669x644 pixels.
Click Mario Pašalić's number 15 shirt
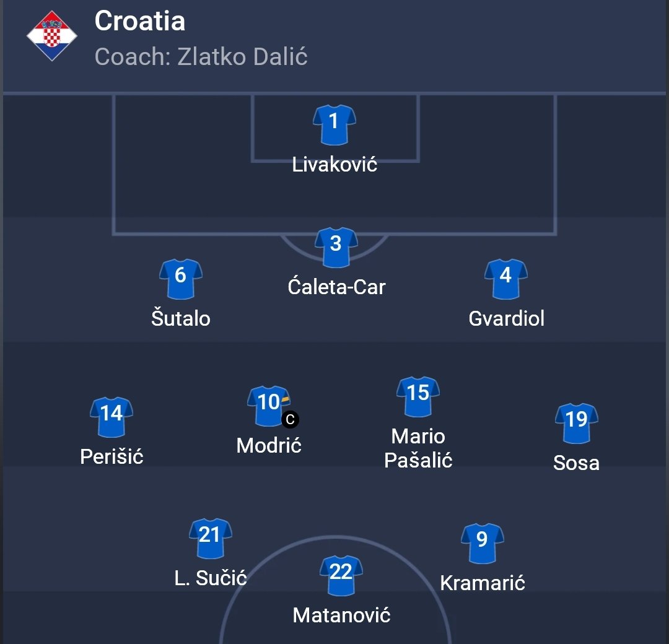(x=418, y=397)
